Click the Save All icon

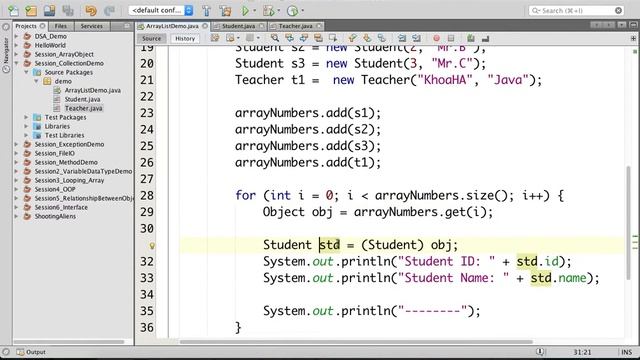[68, 11]
